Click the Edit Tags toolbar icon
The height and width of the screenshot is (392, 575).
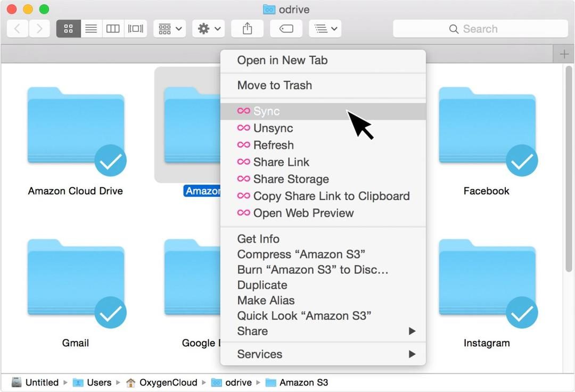pyautogui.click(x=286, y=29)
